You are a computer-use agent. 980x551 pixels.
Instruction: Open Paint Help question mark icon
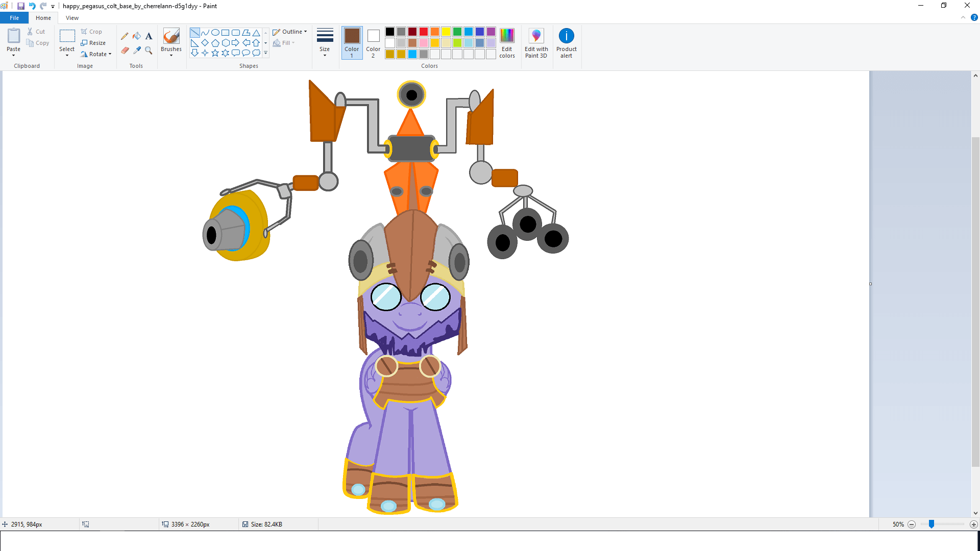click(974, 18)
